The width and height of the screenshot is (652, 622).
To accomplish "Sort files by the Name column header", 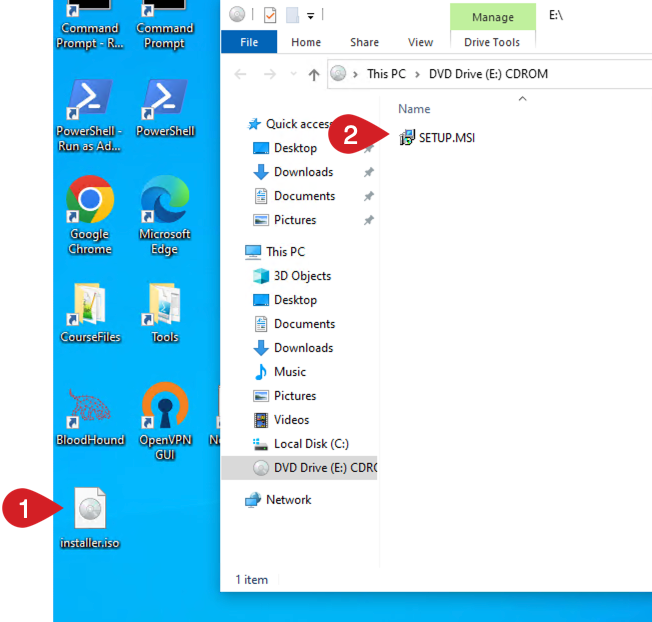I will 414,109.
